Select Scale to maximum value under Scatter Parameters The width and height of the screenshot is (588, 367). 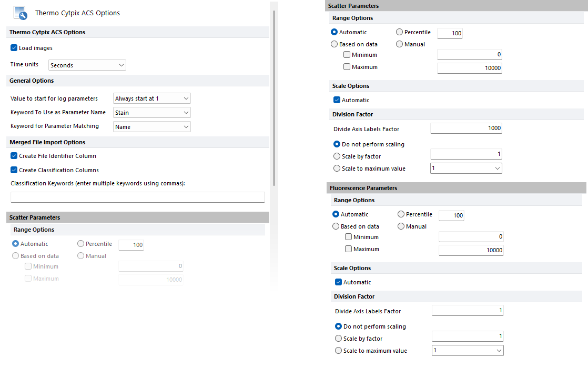tap(337, 168)
